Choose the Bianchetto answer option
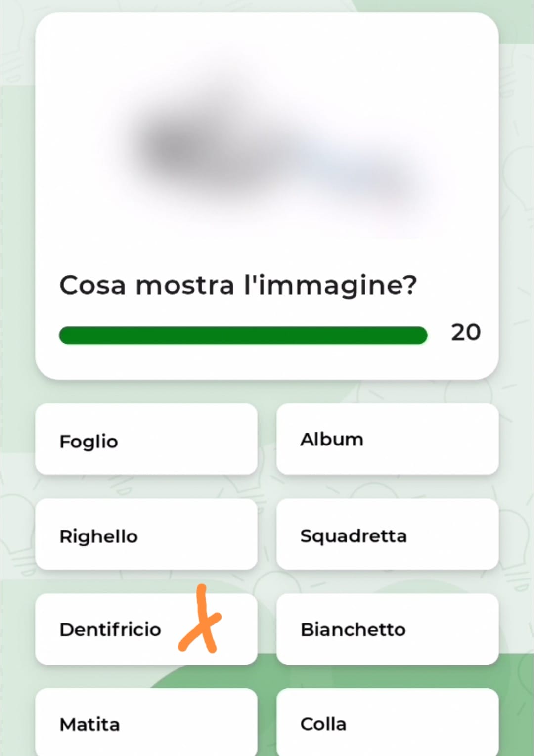The height and width of the screenshot is (756, 534). [387, 629]
